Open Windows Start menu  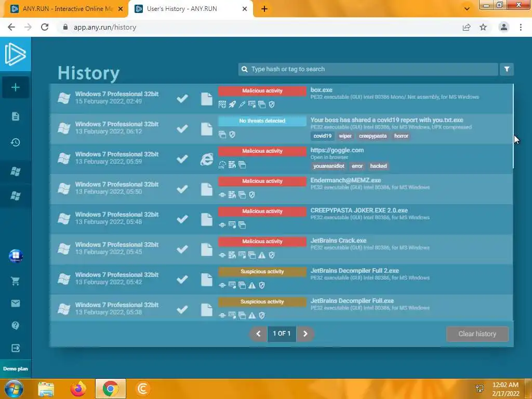point(14,389)
